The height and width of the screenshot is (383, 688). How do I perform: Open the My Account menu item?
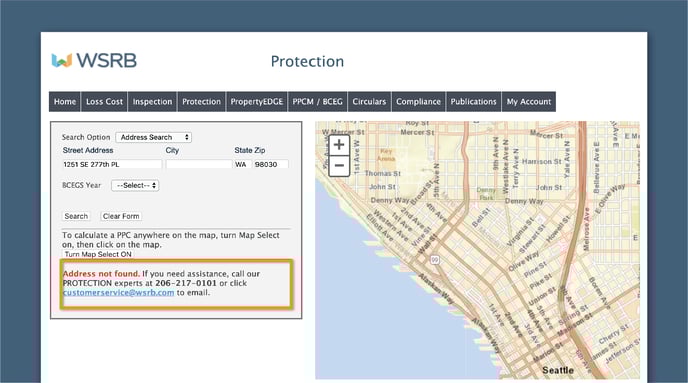coord(529,101)
